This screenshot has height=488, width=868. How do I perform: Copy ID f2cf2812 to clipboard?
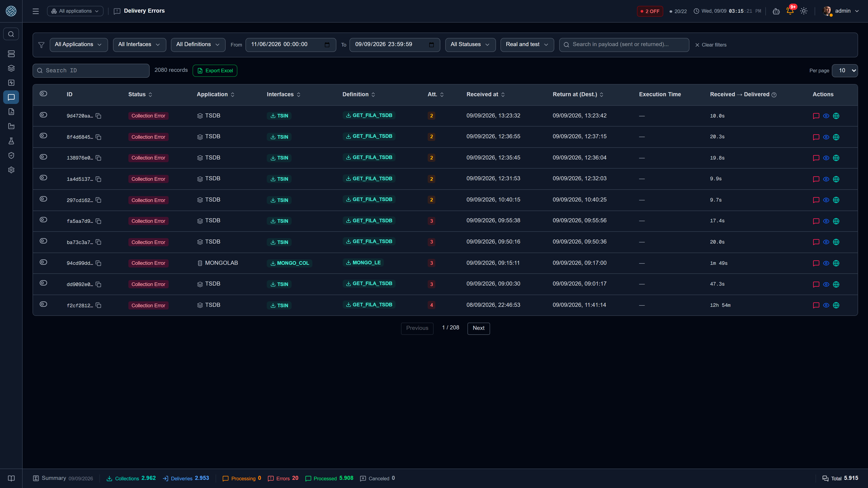(x=98, y=305)
